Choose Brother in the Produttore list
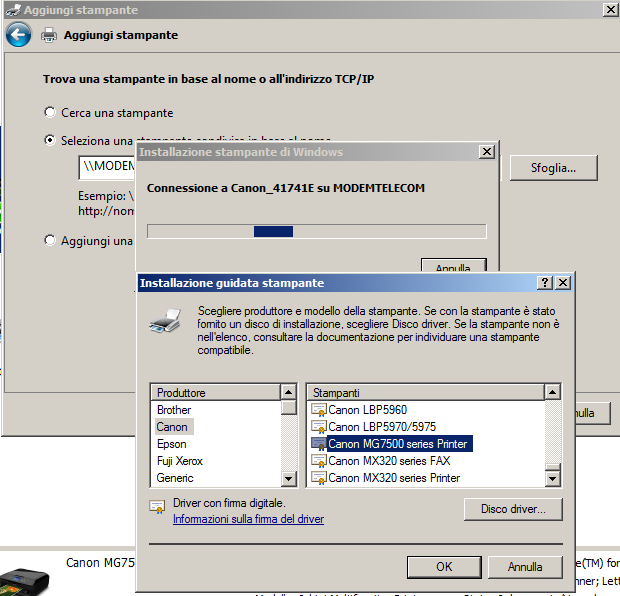620x596 pixels. coord(174,410)
